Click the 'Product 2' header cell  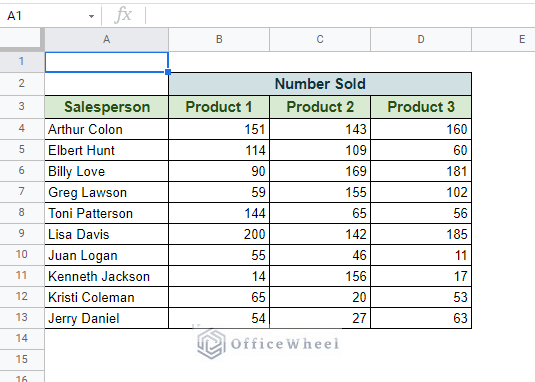point(320,107)
